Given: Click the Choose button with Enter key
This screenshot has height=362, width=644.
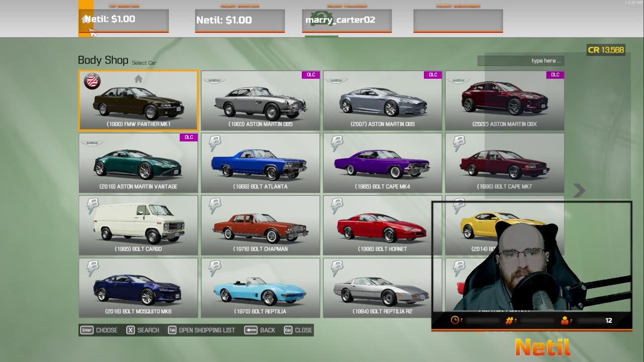Looking at the screenshot, I should coord(99,330).
